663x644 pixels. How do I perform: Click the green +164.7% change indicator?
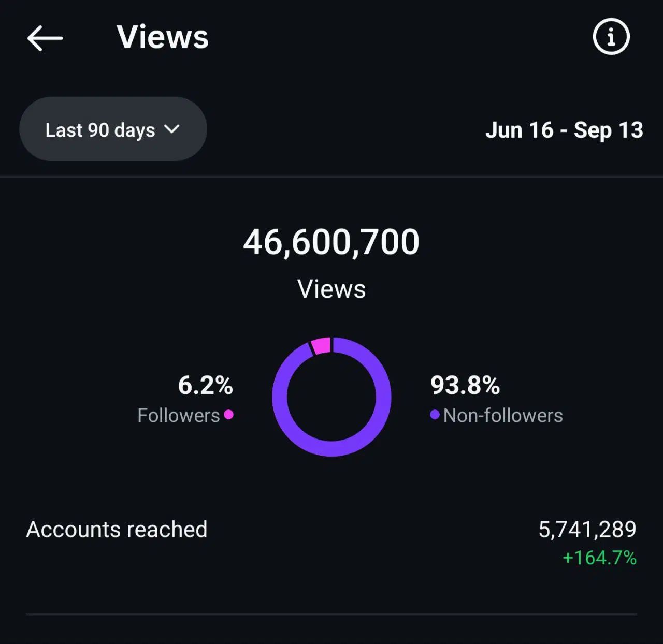click(599, 558)
